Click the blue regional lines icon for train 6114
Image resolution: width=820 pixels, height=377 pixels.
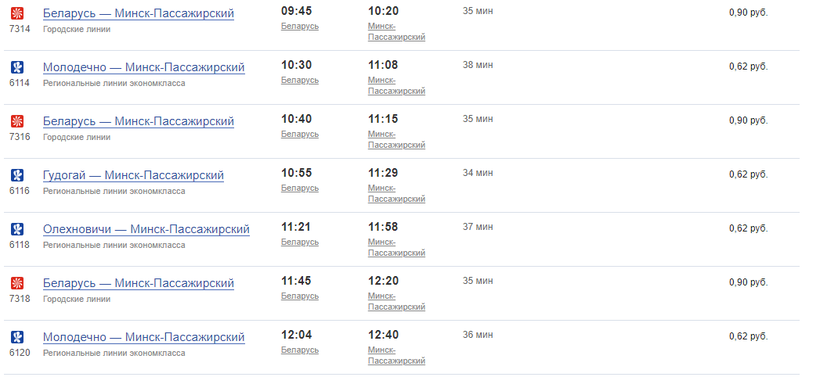17,67
